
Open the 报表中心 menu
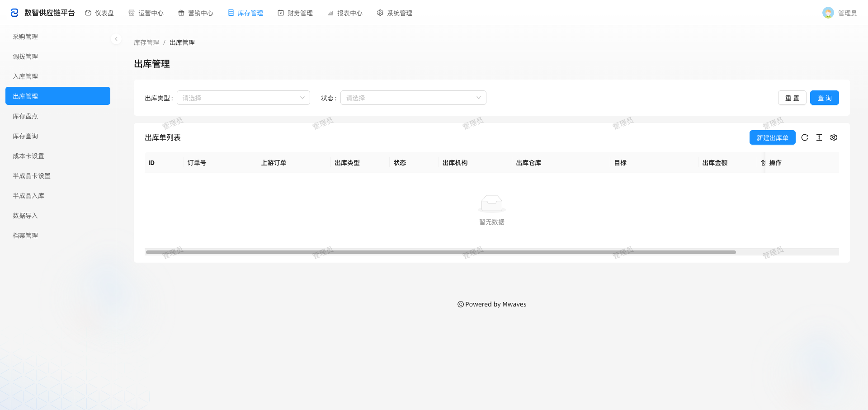click(x=345, y=13)
